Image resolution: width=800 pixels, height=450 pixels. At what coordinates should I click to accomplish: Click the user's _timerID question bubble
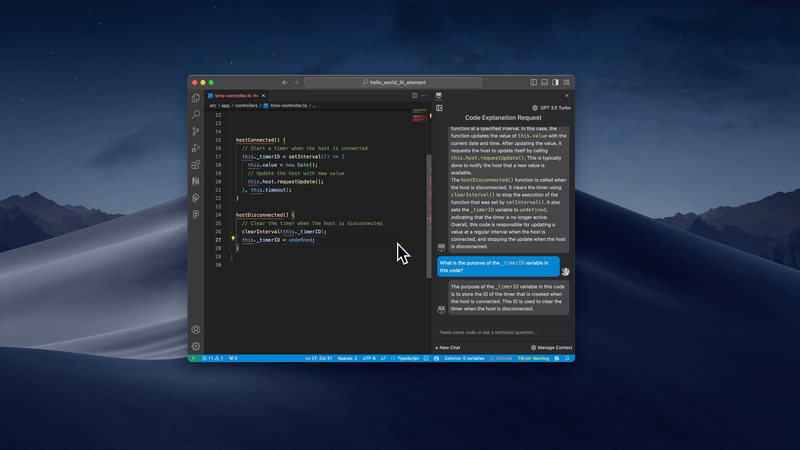(498, 266)
